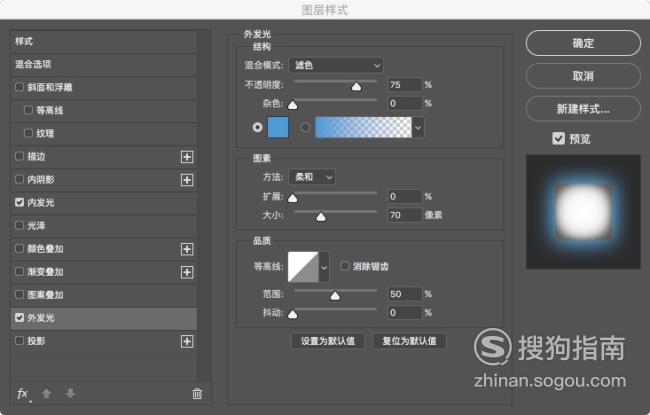This screenshot has height=415, width=650.
Task: Click the 等高线 contour thumbnail
Action: 303,267
